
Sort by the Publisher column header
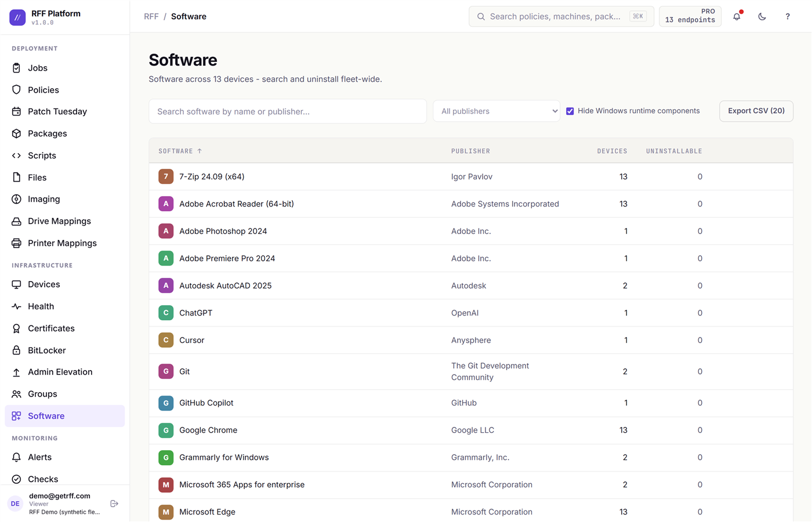[x=471, y=151]
